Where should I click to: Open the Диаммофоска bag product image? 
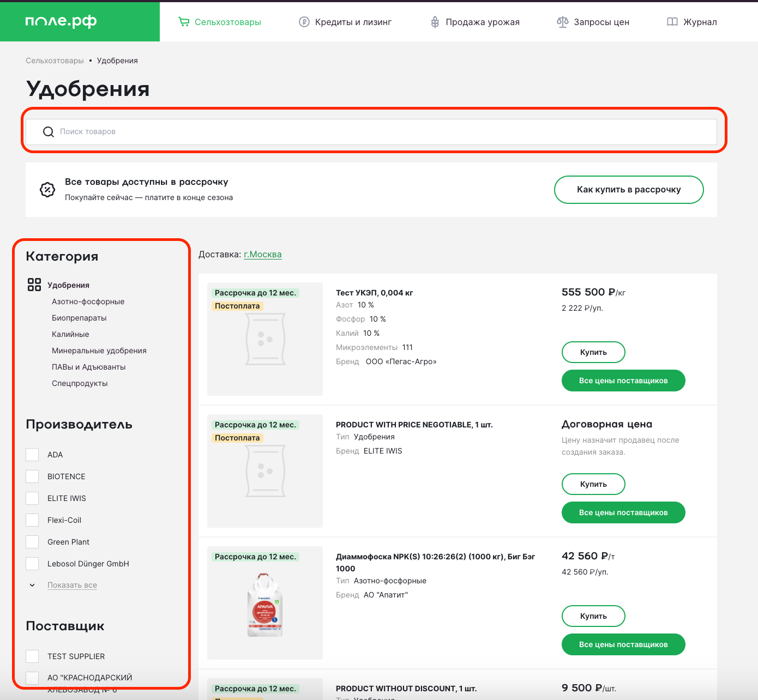coord(265,605)
